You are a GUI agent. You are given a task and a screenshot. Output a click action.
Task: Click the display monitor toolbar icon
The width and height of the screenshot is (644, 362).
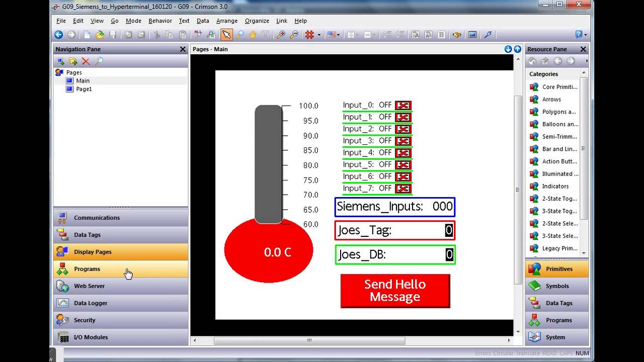(472, 35)
